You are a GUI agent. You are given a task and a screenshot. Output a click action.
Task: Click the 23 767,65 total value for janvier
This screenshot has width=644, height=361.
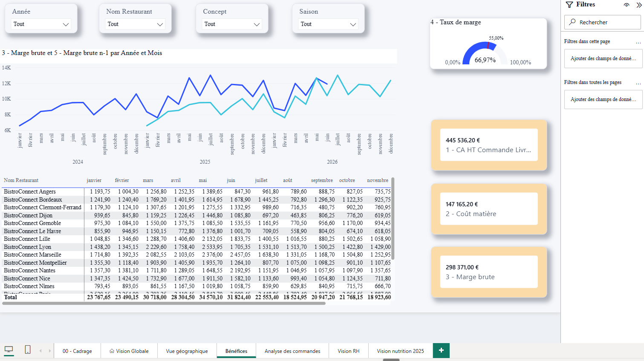(98, 297)
